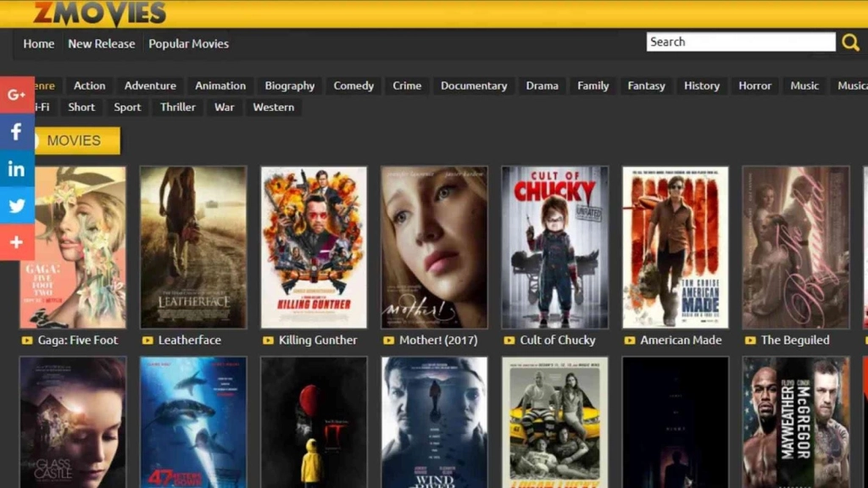The height and width of the screenshot is (488, 868).
Task: Open the American Made movie poster
Action: [x=676, y=247]
